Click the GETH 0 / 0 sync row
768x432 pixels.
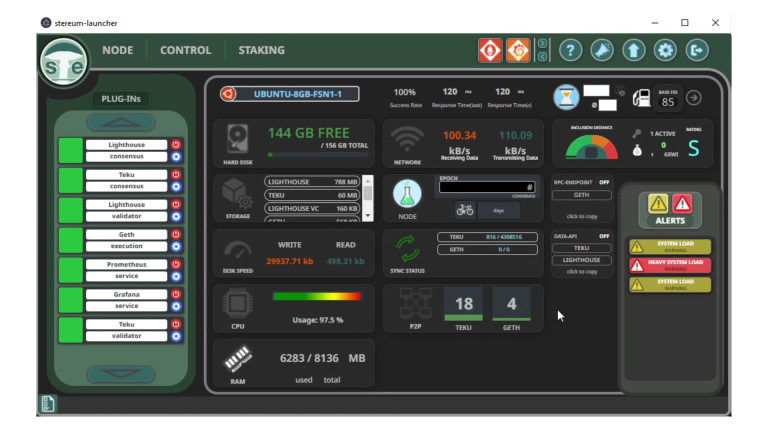487,249
